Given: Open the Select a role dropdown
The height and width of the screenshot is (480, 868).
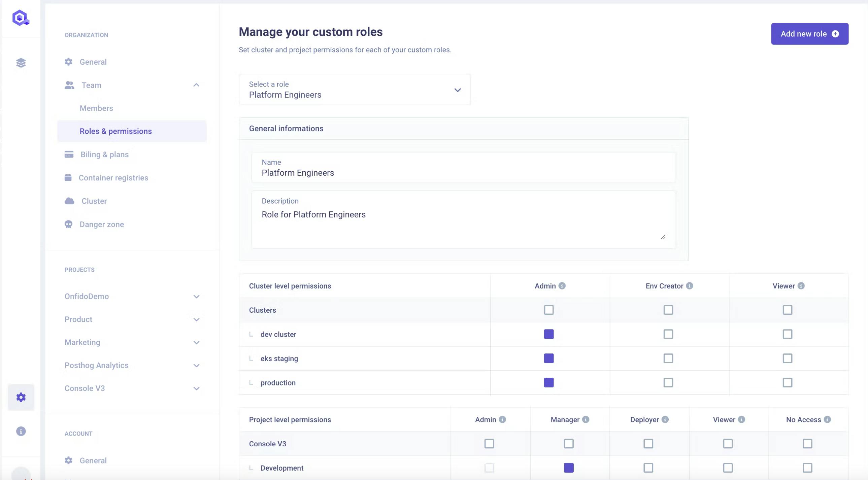Looking at the screenshot, I should (x=355, y=89).
